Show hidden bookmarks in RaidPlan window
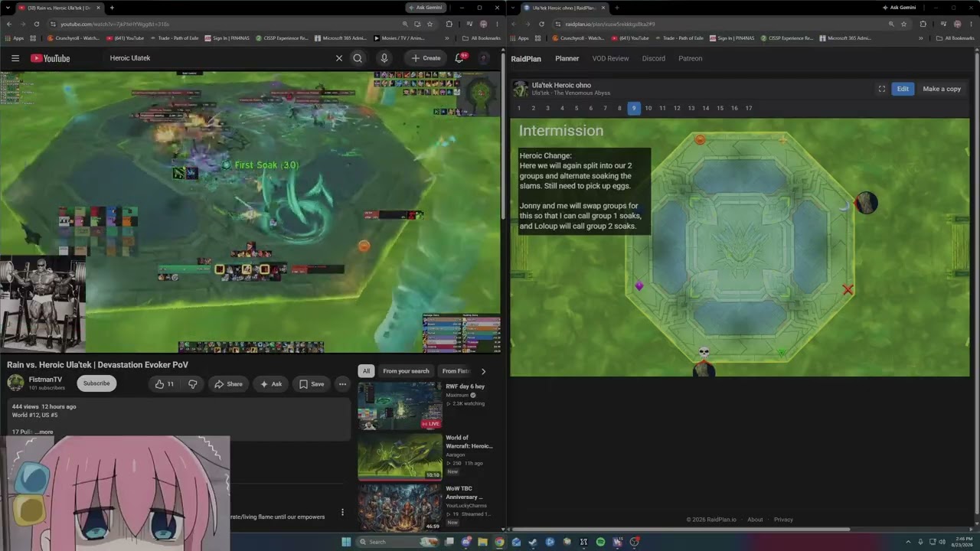 pyautogui.click(x=921, y=37)
